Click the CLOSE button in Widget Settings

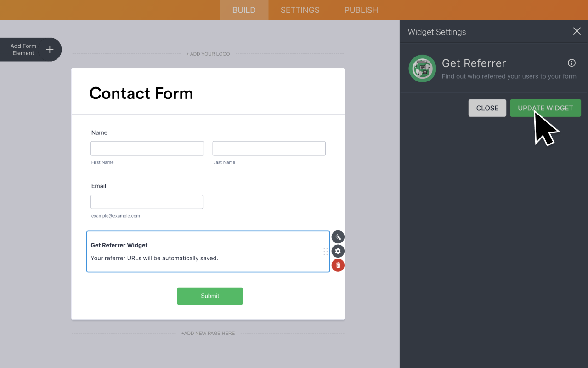click(487, 108)
